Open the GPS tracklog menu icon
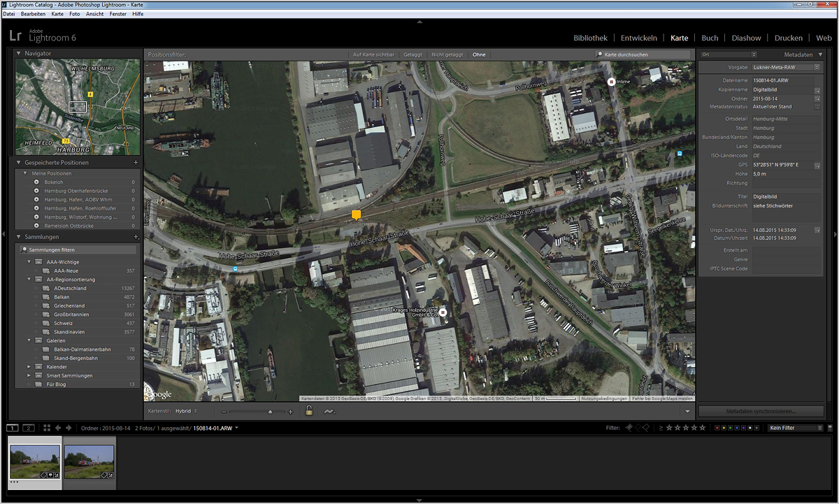The image size is (839, 504). click(x=329, y=412)
